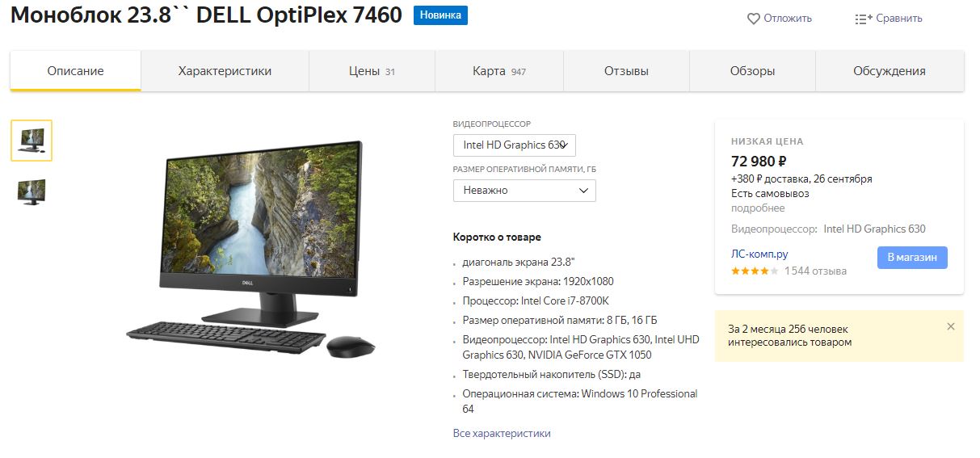Open the Обзоры tab

(752, 71)
